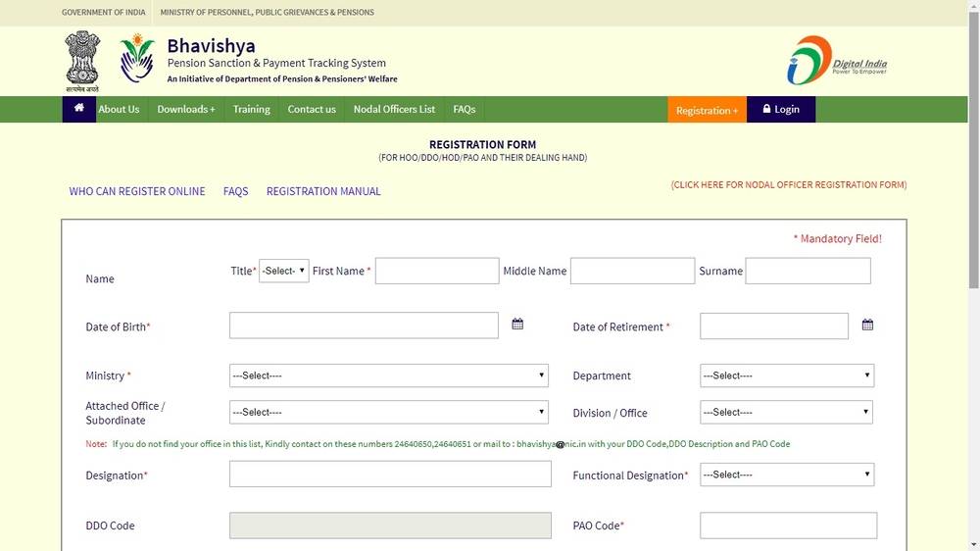Screen dimensions: 980x551
Task: Click Ministry of Personnel header link
Action: coord(267,12)
